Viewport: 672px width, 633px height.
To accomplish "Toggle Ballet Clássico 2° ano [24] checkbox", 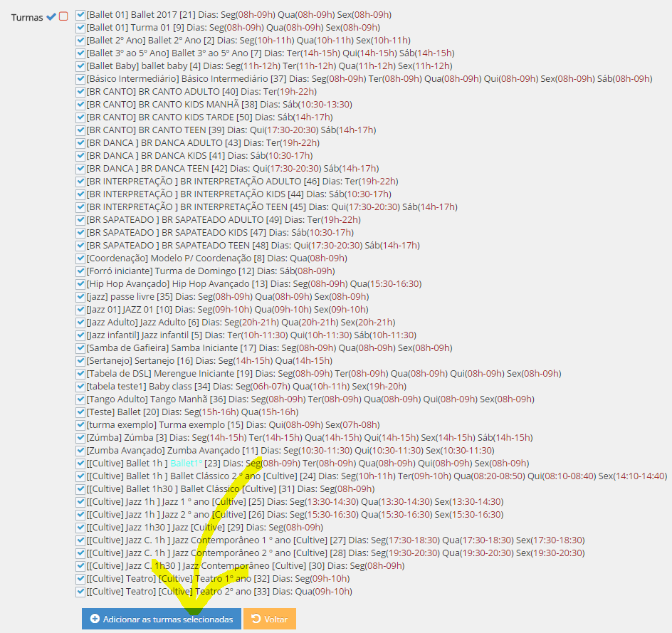I will coord(80,476).
